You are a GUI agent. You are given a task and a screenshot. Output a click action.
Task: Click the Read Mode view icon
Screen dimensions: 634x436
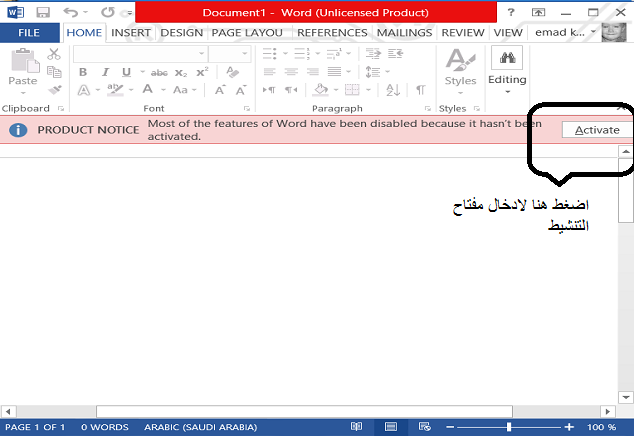(356, 427)
